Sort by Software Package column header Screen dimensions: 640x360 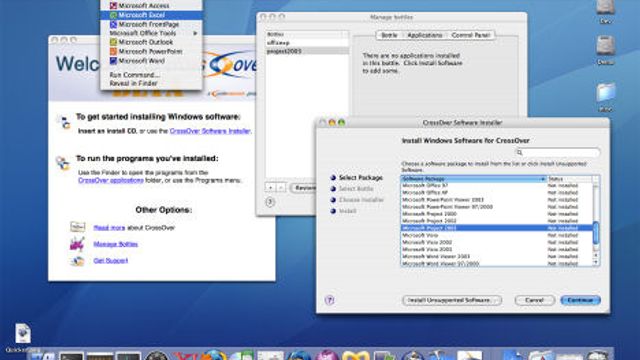pos(473,179)
